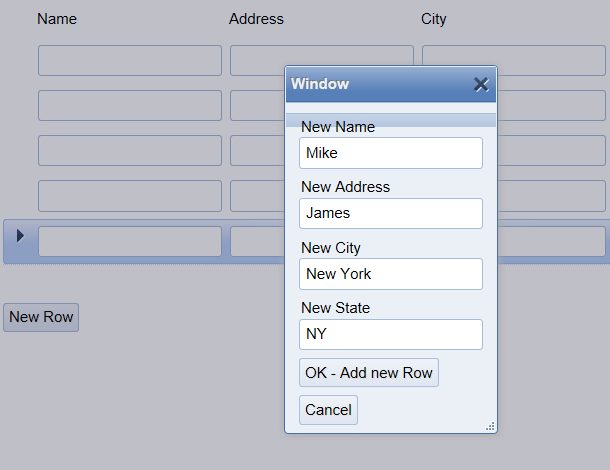The height and width of the screenshot is (470, 610).
Task: Select second row Name cell
Action: (130, 105)
